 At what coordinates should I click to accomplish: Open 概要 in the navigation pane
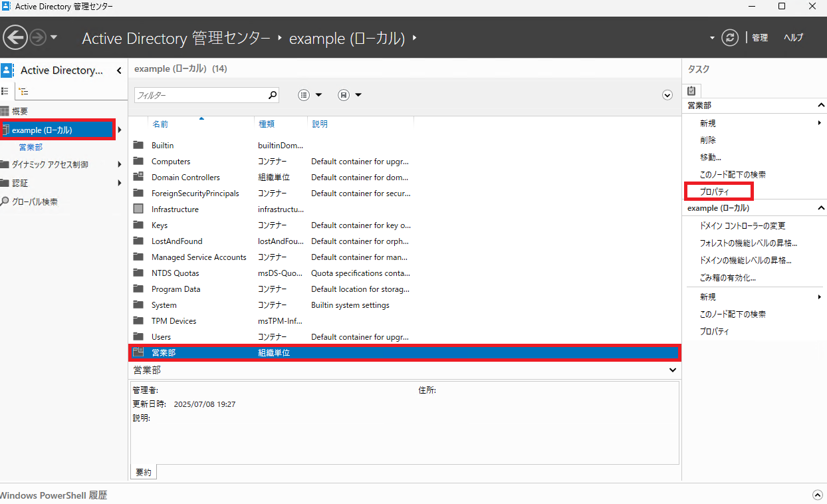click(x=20, y=111)
